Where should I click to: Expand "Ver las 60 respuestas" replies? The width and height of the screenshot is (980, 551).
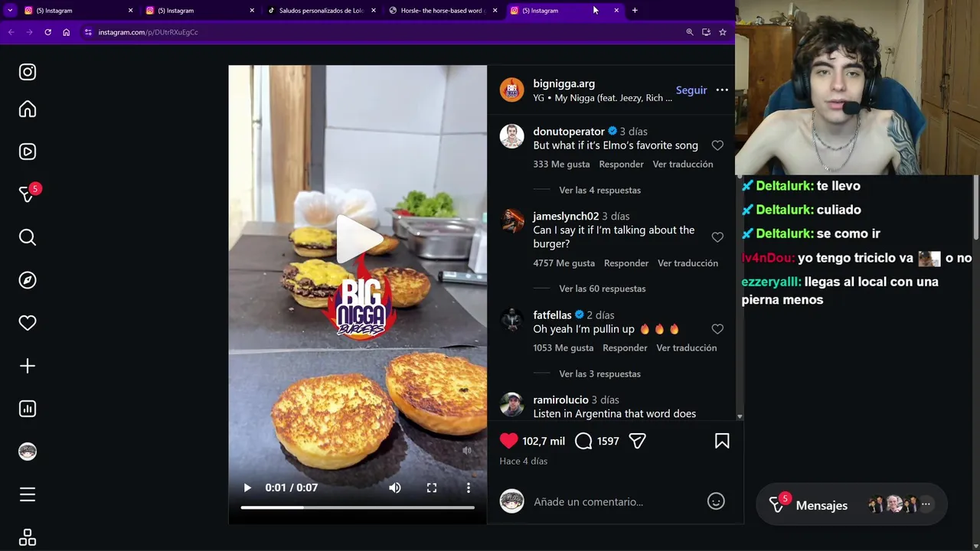point(602,289)
